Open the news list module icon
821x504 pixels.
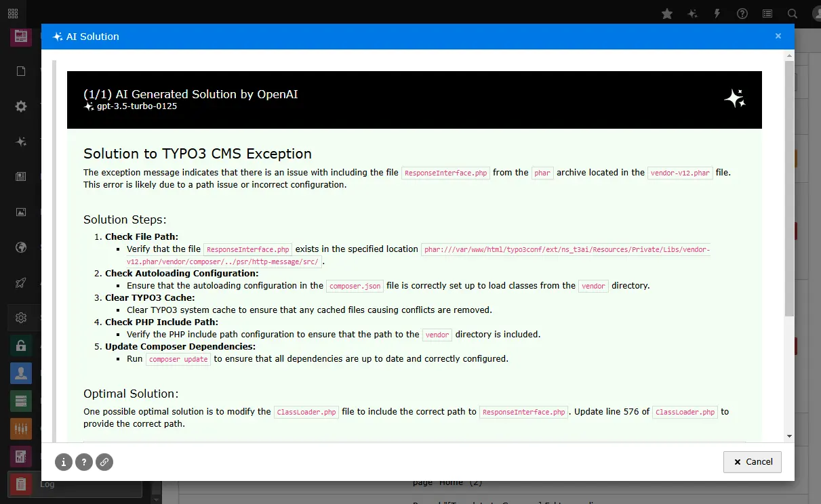point(21,177)
